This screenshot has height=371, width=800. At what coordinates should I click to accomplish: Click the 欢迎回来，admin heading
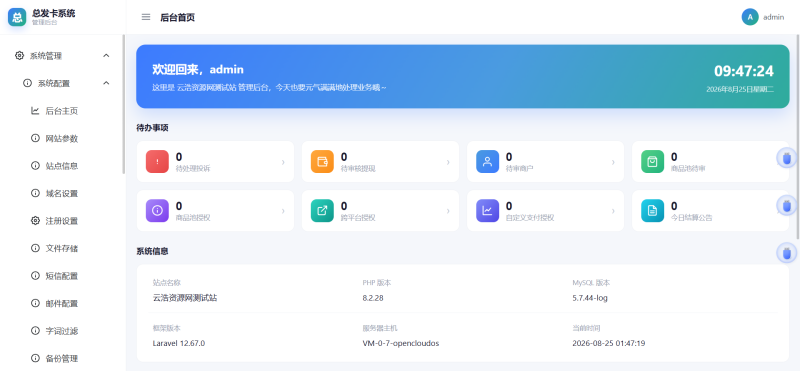[x=198, y=69]
